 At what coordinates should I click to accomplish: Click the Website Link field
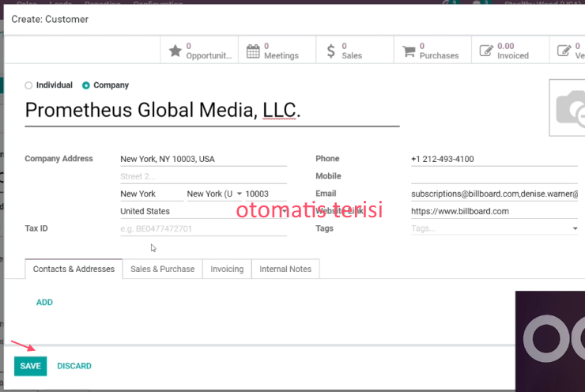click(x=494, y=212)
